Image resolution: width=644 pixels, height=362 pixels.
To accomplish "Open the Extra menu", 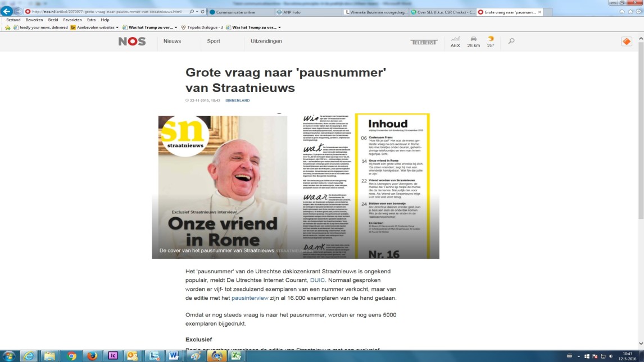I will pyautogui.click(x=91, y=20).
